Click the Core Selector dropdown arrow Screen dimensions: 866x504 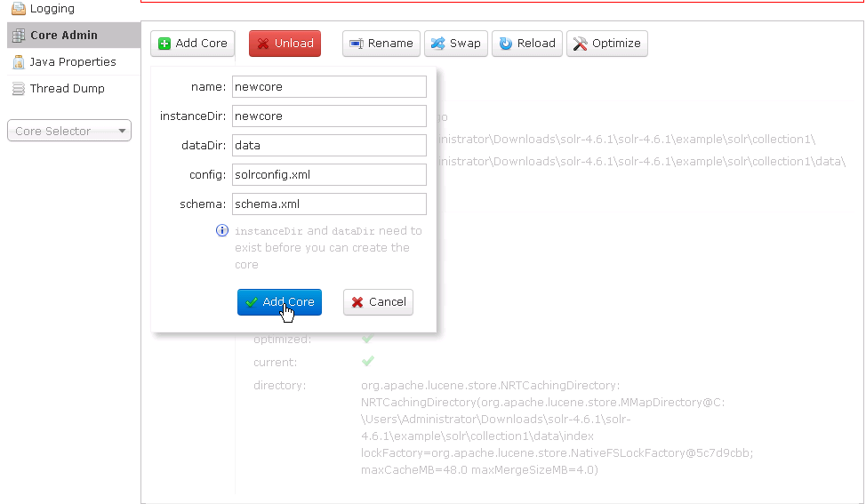[x=122, y=131]
